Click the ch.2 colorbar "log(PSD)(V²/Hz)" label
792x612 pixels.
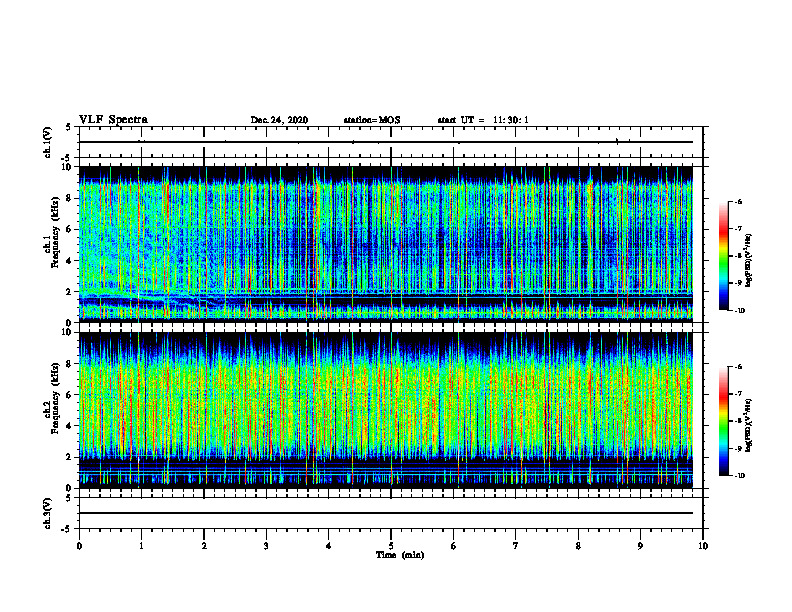click(x=749, y=424)
